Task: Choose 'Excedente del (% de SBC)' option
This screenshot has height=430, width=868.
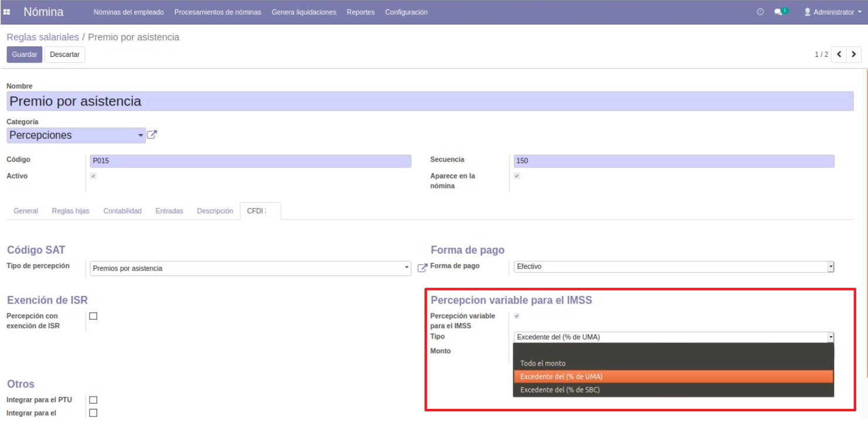Action: pyautogui.click(x=559, y=390)
